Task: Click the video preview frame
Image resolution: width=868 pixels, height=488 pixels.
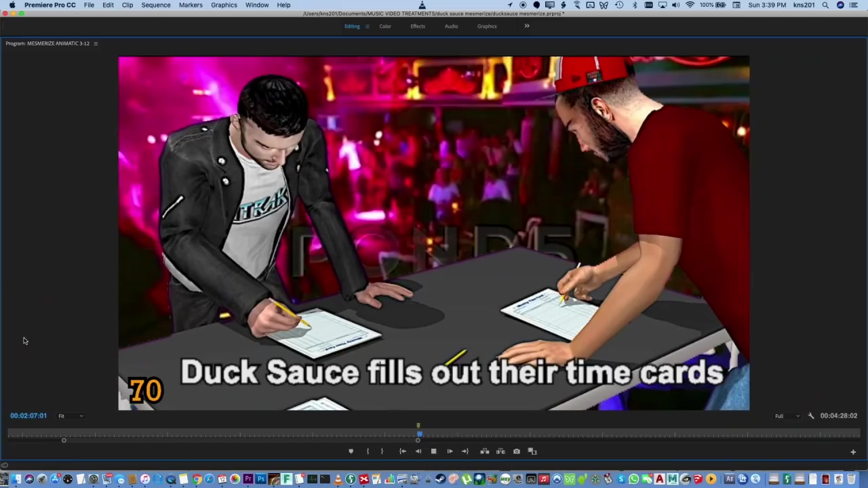Action: [x=434, y=233]
